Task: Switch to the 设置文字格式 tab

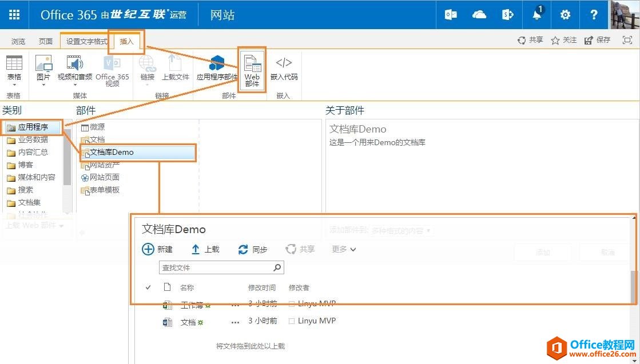Action: [86, 41]
